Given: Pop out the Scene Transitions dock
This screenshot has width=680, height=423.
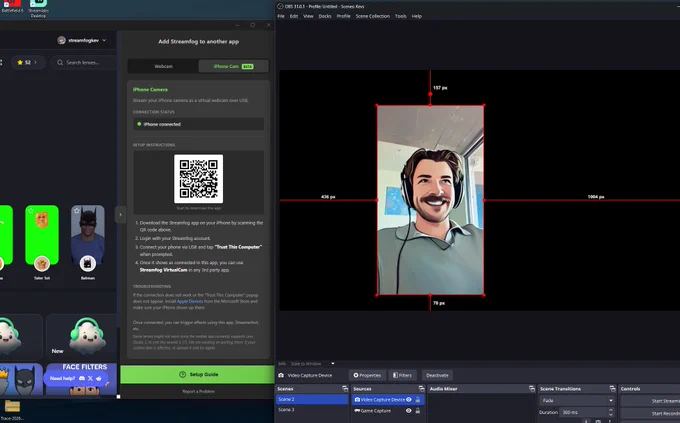Looking at the screenshot, I should [612, 389].
